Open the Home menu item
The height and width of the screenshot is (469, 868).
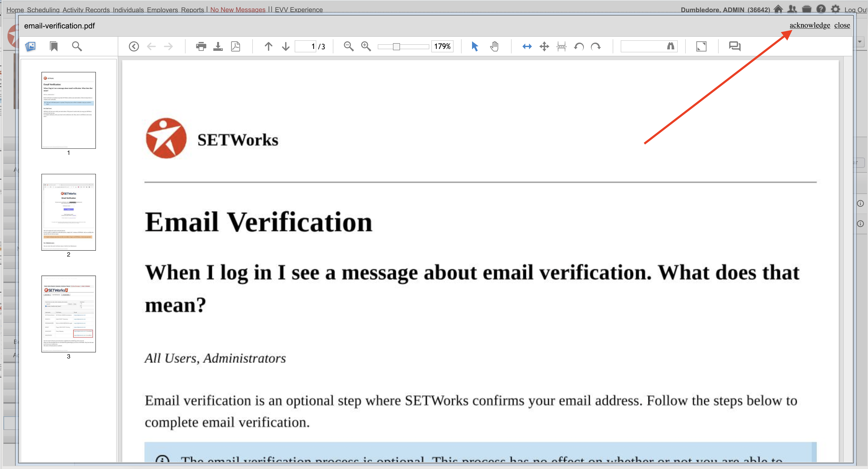[15, 10]
